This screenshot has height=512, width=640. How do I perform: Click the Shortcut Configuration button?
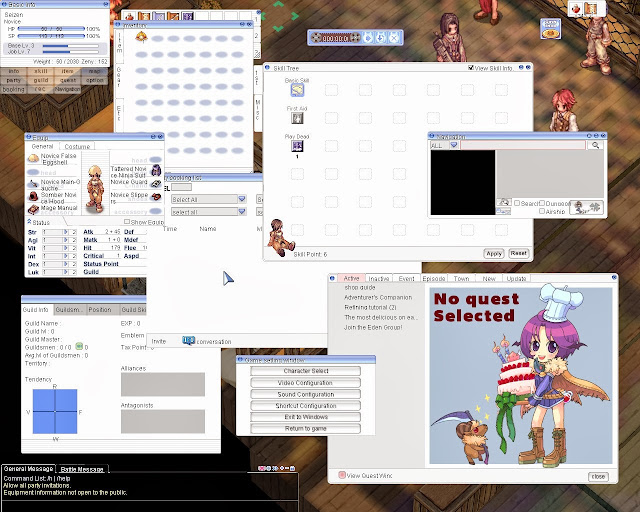coord(305,405)
